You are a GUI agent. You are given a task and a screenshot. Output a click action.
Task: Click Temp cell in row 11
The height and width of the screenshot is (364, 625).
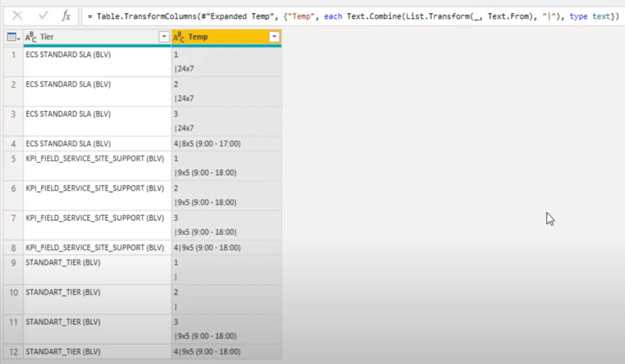click(226, 329)
